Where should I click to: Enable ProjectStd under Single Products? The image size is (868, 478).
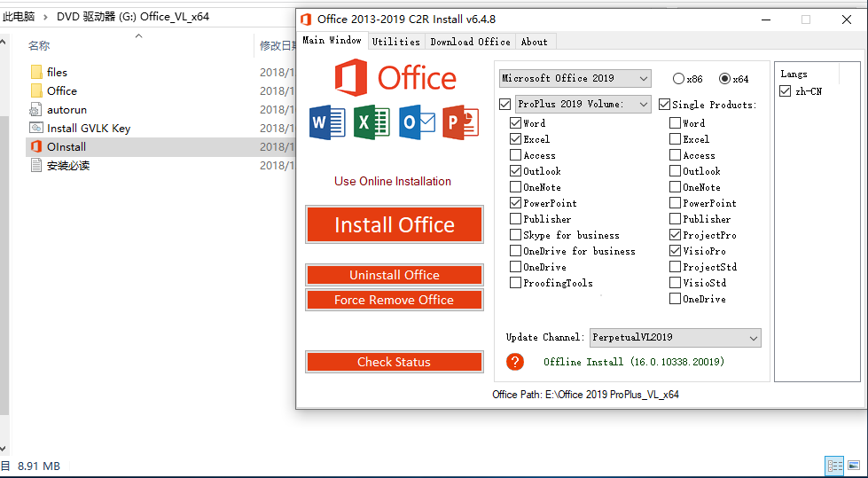pos(675,267)
